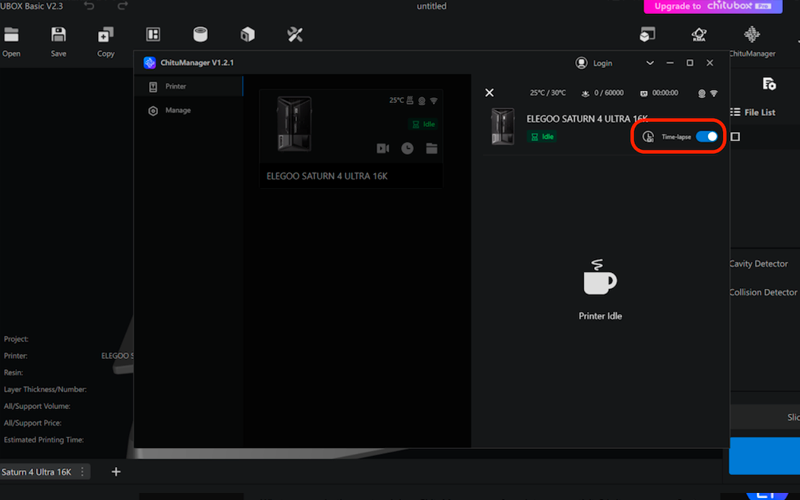Click Cavity Detector option

(758, 264)
